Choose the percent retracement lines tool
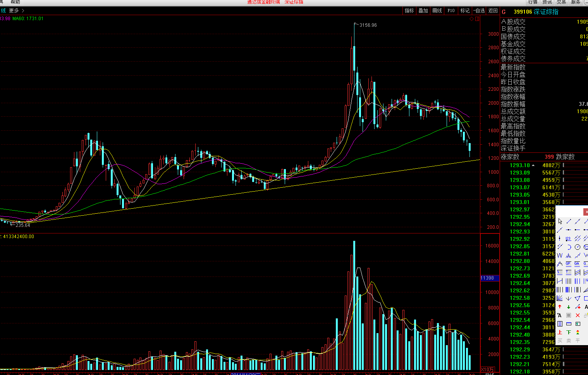The image size is (588, 375). pos(560,272)
